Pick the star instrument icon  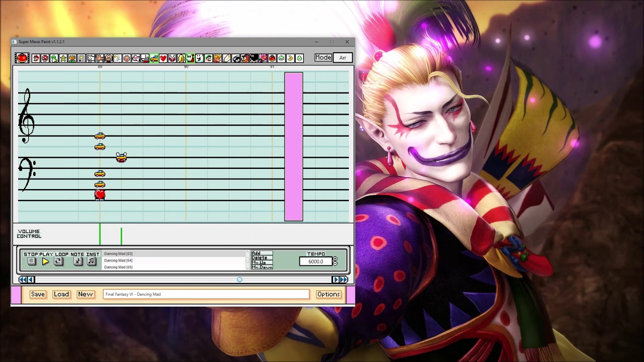(63, 58)
